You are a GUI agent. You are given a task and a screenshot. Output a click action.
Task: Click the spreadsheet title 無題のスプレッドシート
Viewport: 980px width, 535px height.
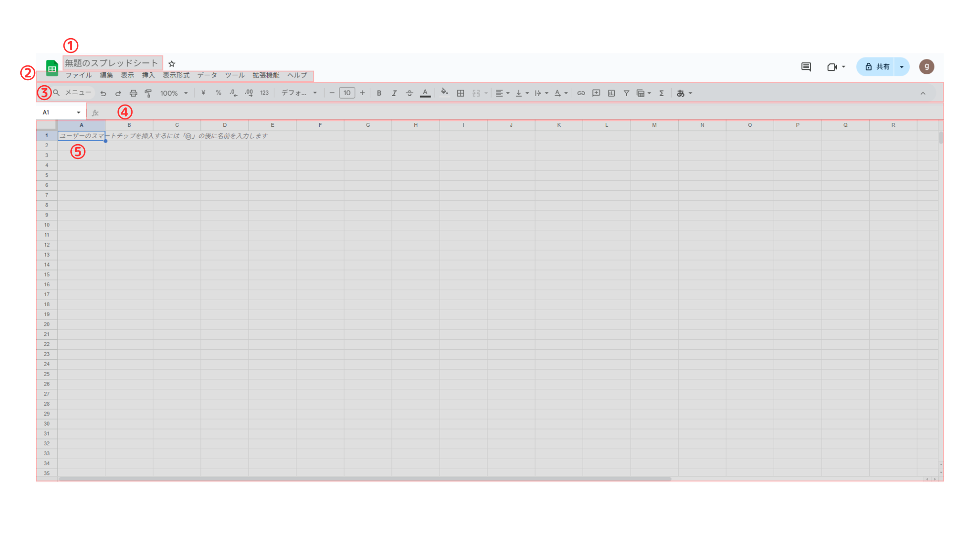coord(111,63)
